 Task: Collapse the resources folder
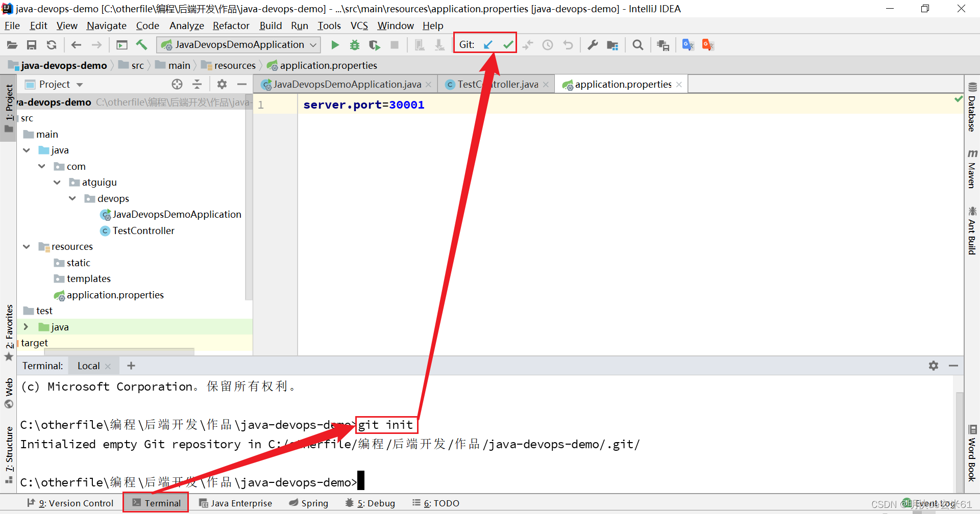click(27, 247)
